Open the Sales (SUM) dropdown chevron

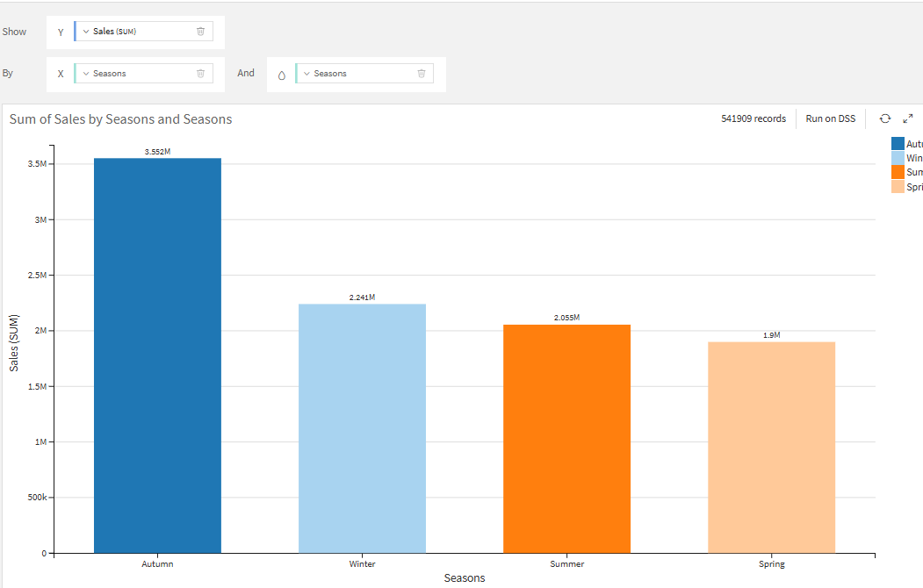click(86, 32)
